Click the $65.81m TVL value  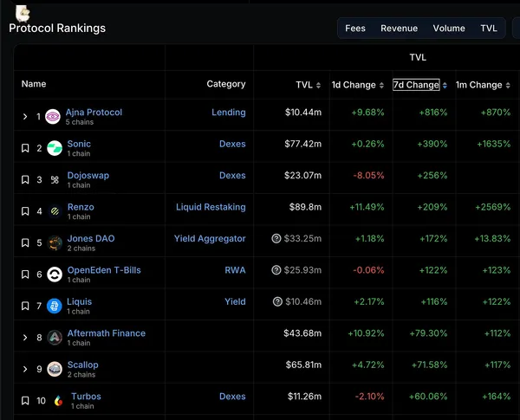click(303, 365)
